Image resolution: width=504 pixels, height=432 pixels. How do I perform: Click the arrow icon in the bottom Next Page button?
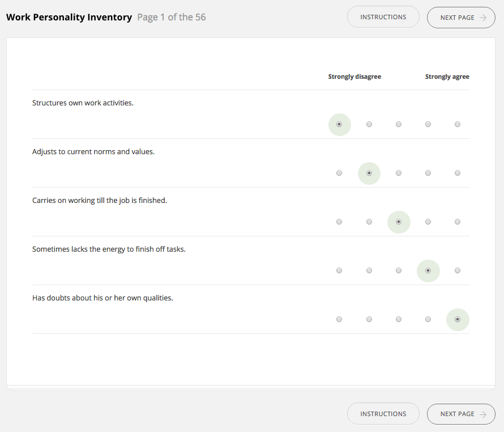pos(482,414)
